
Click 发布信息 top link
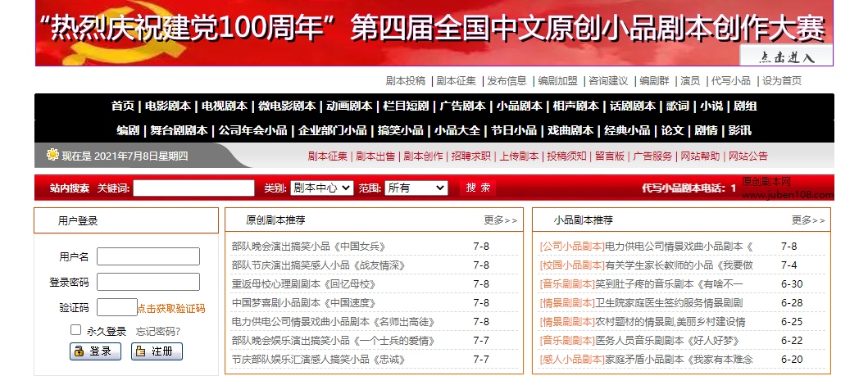pos(507,81)
